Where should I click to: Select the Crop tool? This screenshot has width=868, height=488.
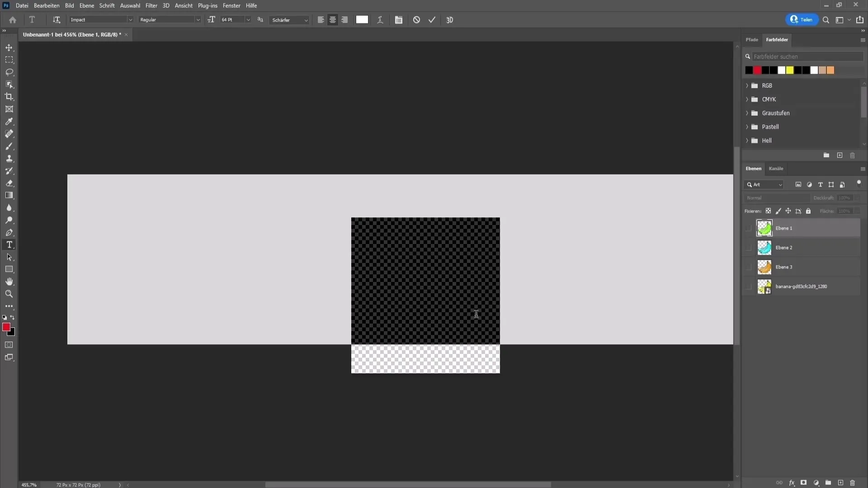9,97
